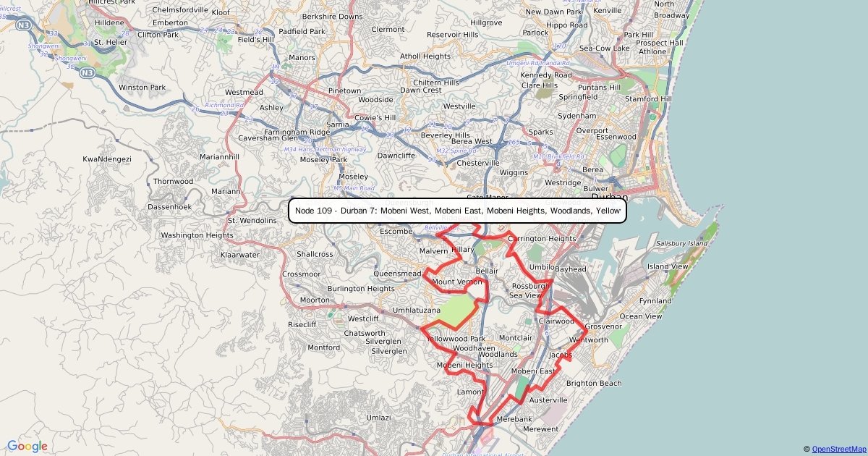Click the Woodlands label

(498, 354)
